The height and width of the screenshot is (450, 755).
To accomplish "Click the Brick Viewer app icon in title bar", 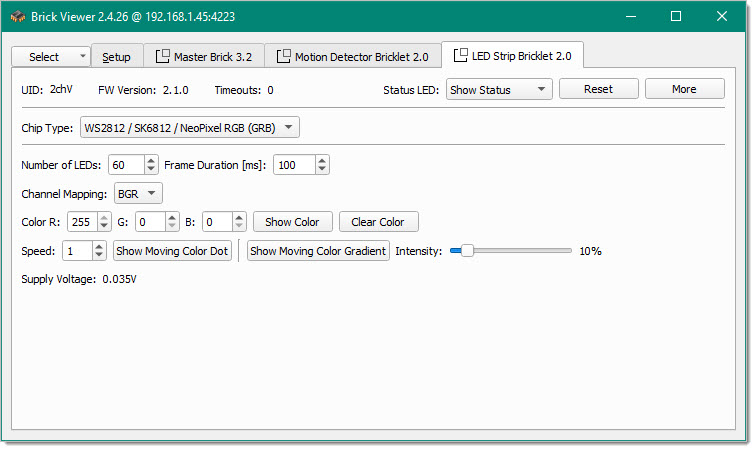I will (x=17, y=16).
